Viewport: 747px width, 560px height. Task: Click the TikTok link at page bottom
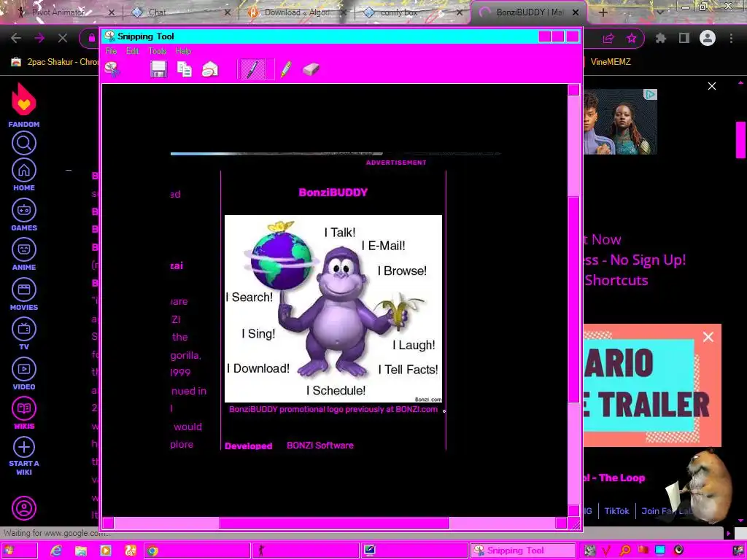click(616, 511)
